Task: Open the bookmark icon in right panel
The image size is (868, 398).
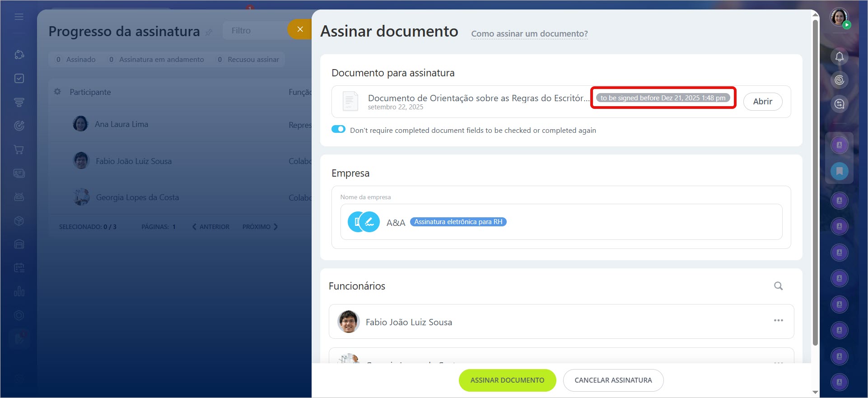Action: pyautogui.click(x=839, y=171)
